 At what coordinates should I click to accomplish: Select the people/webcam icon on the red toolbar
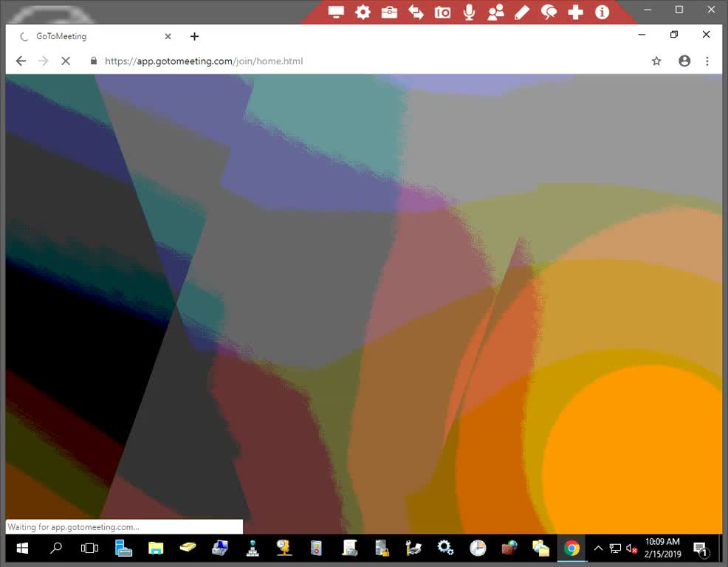point(495,12)
